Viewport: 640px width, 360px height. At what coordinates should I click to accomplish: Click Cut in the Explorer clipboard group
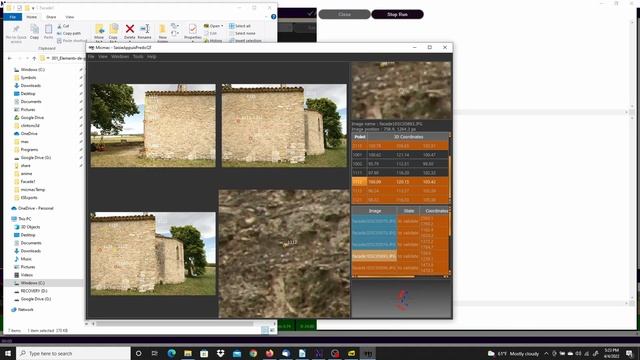click(63, 26)
